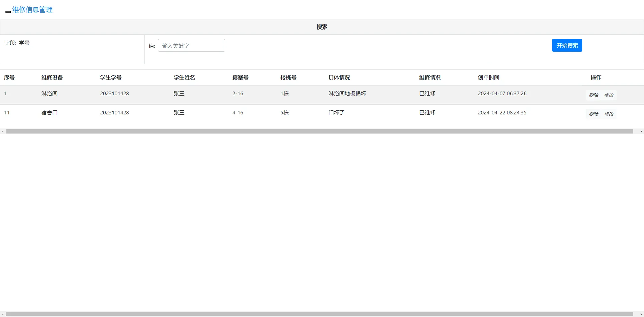Click timestamp 2024-04-07 06:37:26
This screenshot has width=644, height=317.
pyautogui.click(x=502, y=94)
